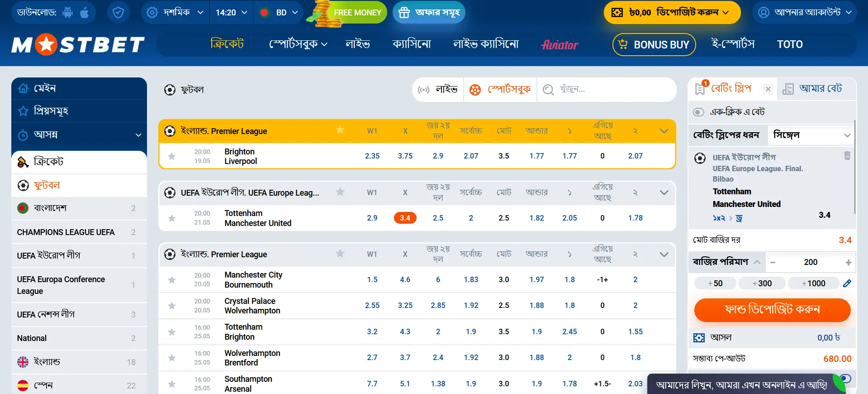This screenshot has width=868, height=394.
Task: Add +1000 to the bet amount
Action: pyautogui.click(x=813, y=283)
